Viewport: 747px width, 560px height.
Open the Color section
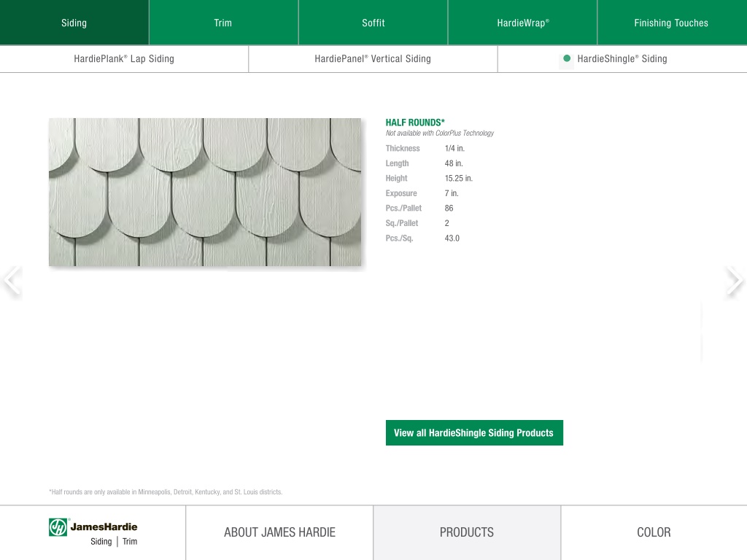654,532
